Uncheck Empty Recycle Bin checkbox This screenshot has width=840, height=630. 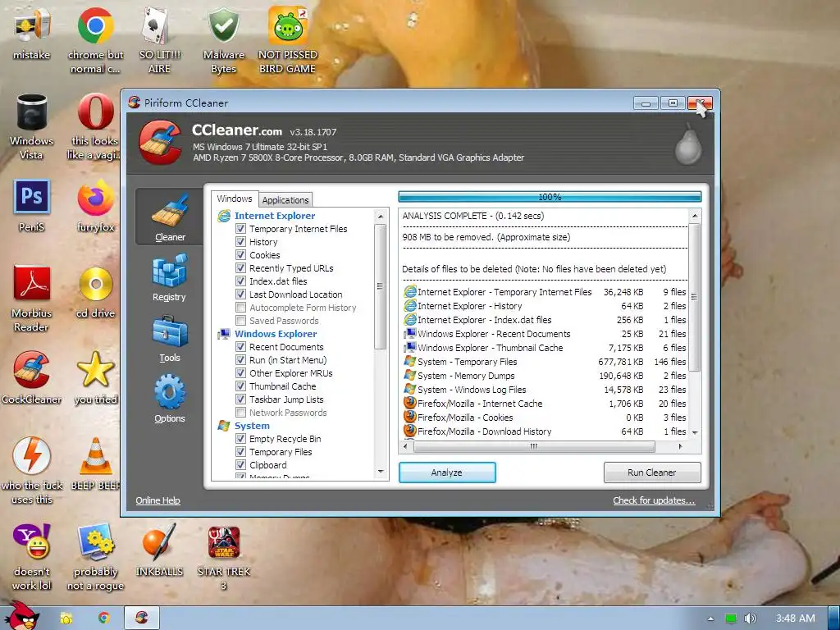(x=240, y=439)
